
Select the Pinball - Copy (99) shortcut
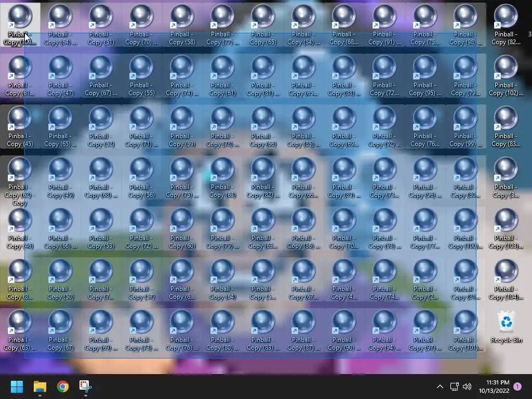465,127
